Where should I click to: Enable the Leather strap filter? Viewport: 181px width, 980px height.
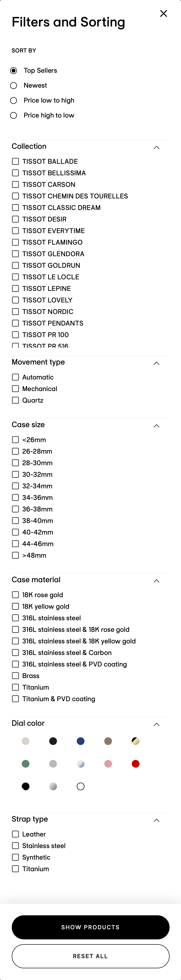(15, 834)
